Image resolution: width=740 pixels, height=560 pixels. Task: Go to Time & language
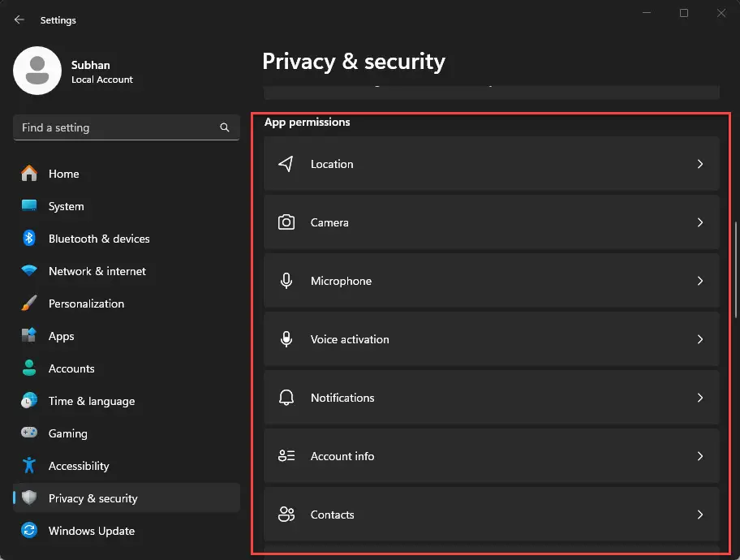point(127,401)
